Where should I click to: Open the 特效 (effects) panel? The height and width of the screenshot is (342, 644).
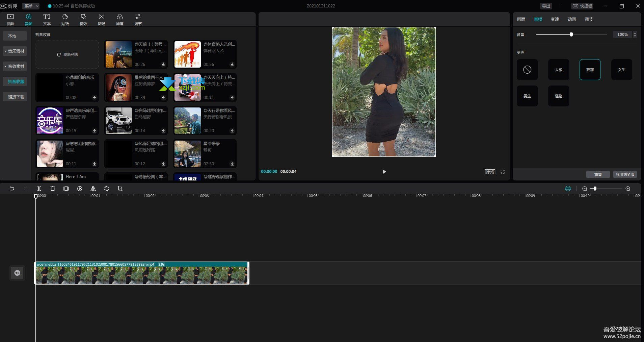coord(83,20)
